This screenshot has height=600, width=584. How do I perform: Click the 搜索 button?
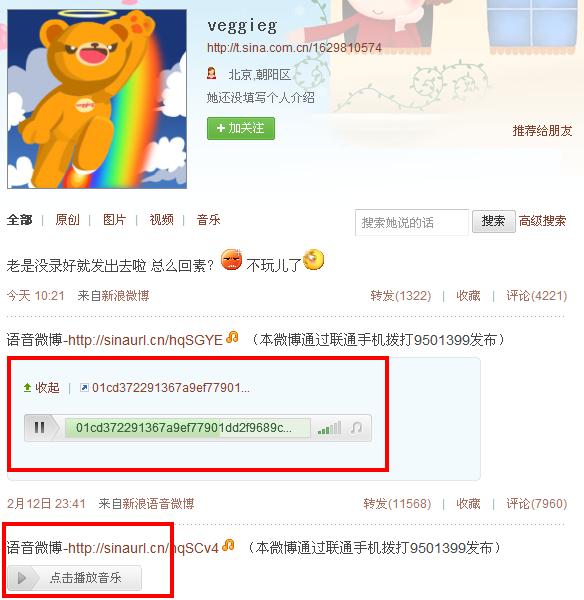[x=493, y=221]
